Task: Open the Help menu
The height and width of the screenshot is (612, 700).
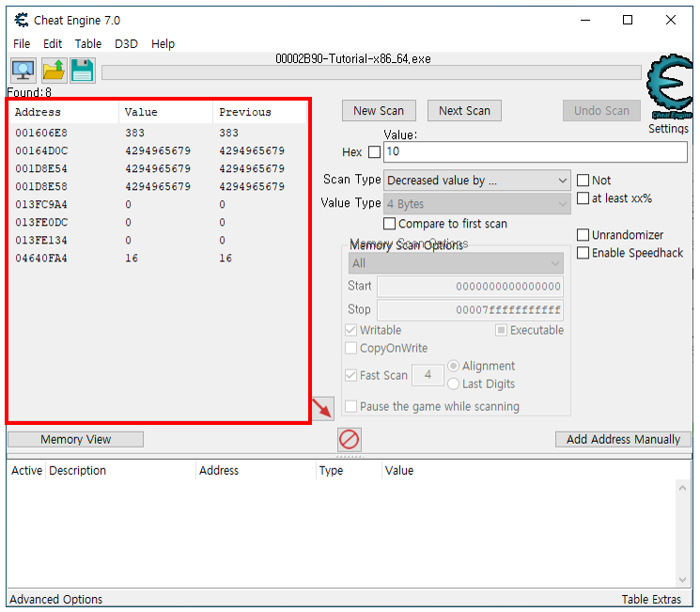Action: 163,44
